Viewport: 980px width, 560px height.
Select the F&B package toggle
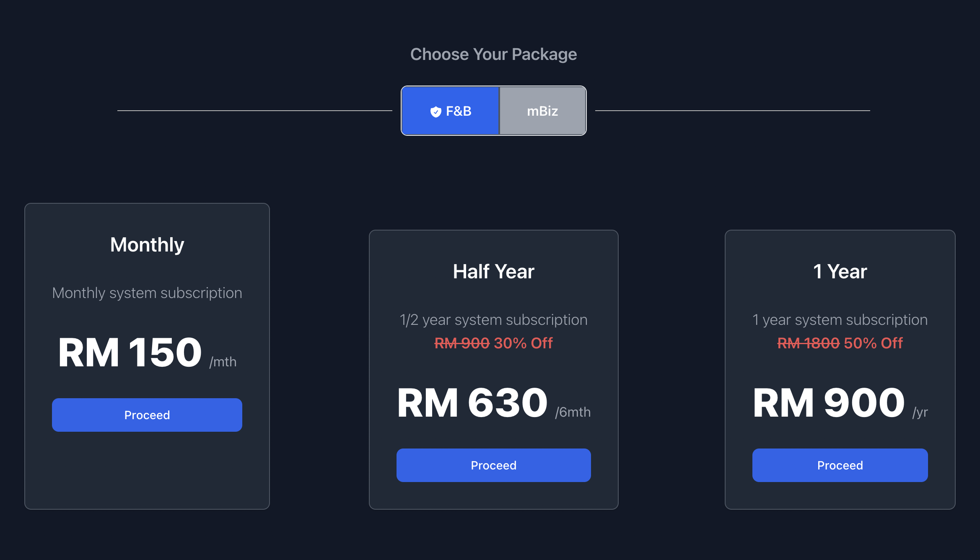click(x=451, y=111)
